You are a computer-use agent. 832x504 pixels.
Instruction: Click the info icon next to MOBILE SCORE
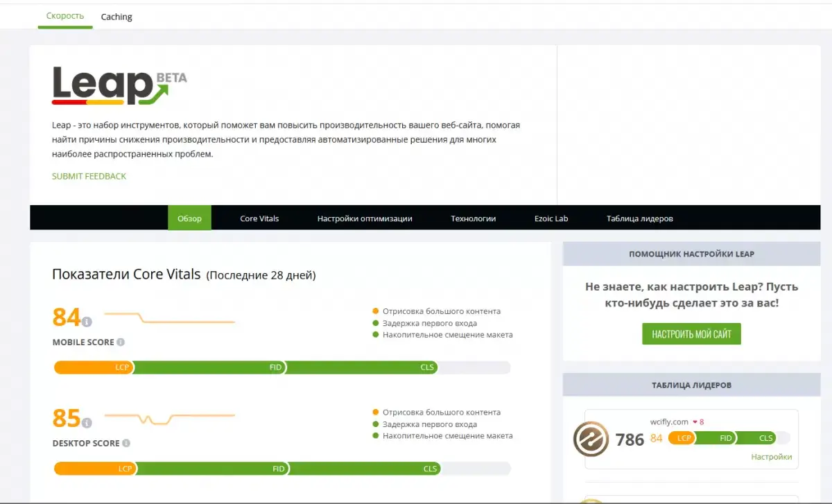[121, 342]
